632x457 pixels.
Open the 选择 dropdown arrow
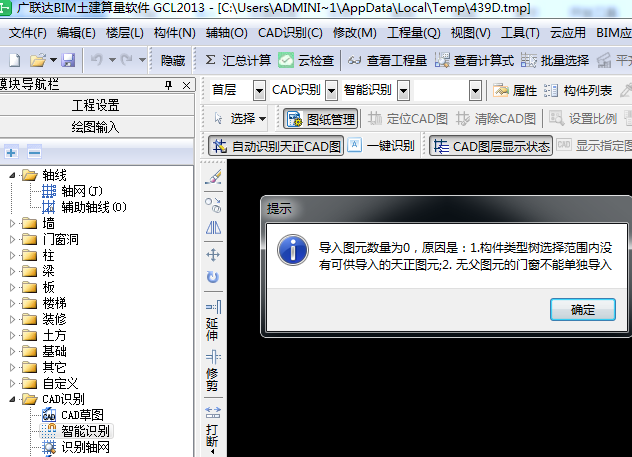pyautogui.click(x=263, y=119)
